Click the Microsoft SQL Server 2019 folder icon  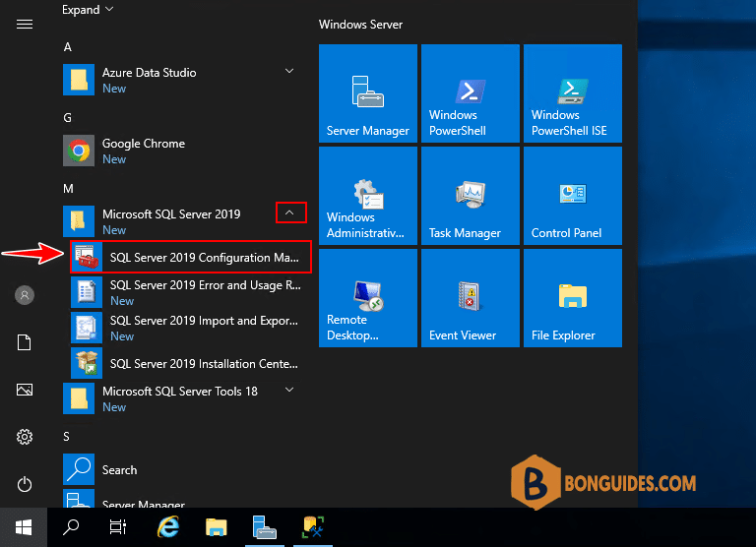click(x=79, y=221)
